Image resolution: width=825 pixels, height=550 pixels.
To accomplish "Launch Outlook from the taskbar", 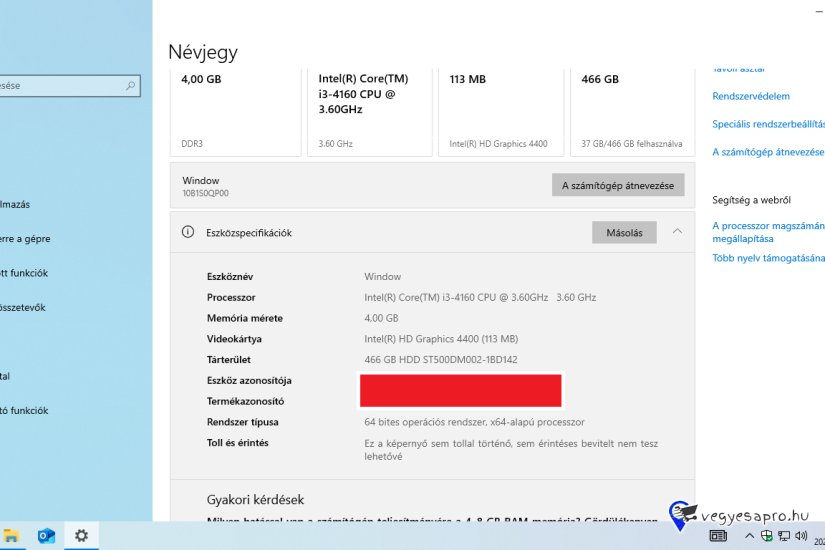I will [x=46, y=536].
